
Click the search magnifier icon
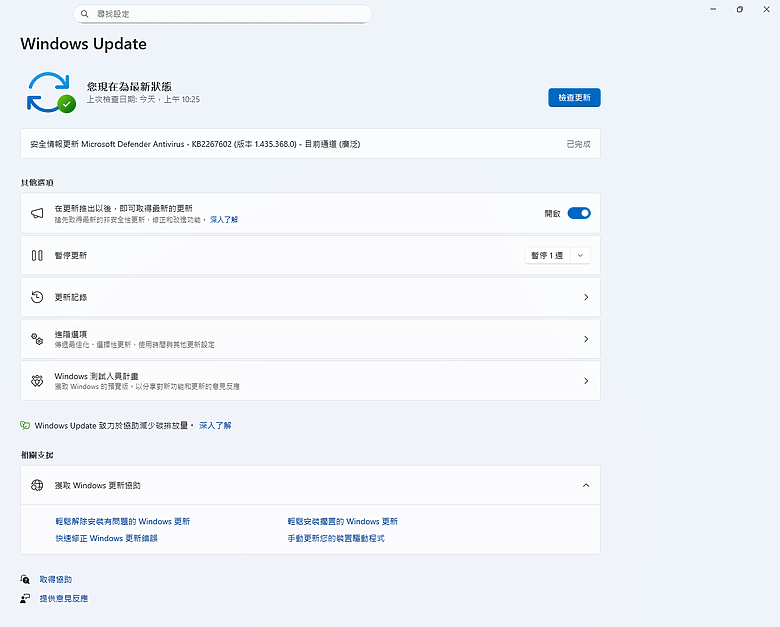point(85,14)
